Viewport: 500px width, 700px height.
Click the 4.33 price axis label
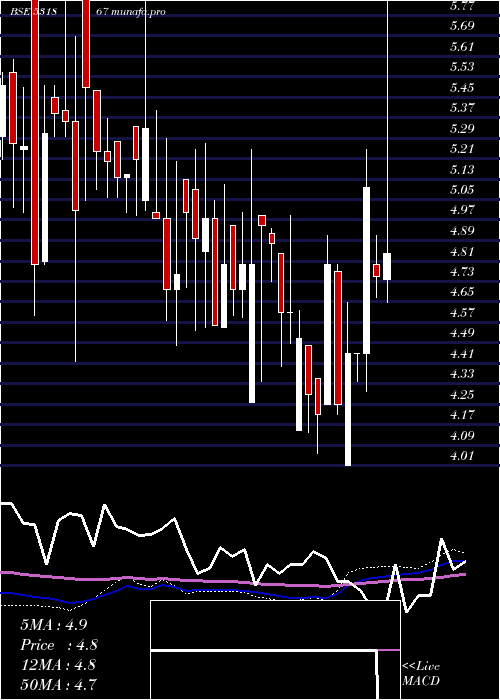click(x=462, y=374)
